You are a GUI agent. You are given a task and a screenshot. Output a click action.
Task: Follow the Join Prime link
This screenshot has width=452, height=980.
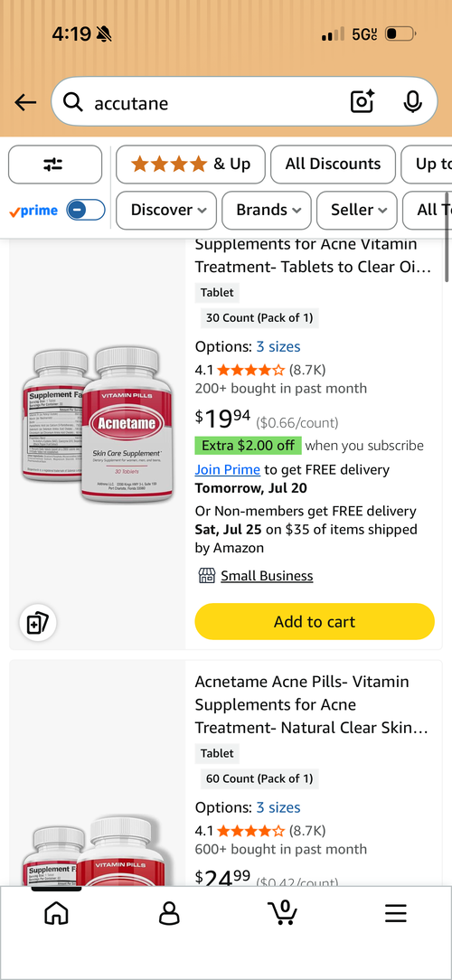pos(228,469)
